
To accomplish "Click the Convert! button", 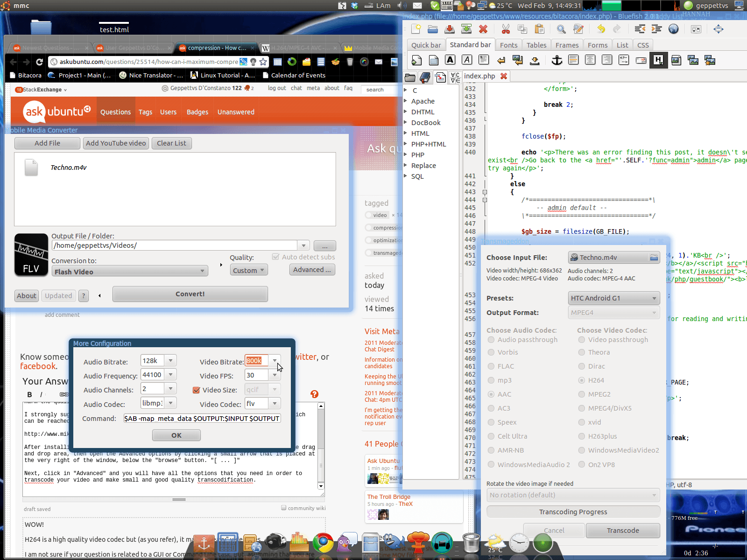I will pos(190,294).
